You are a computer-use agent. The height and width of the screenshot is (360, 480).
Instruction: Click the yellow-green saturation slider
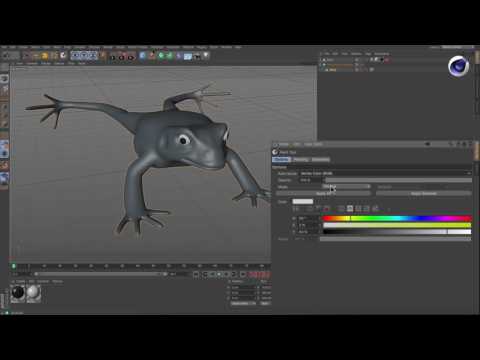(397, 225)
